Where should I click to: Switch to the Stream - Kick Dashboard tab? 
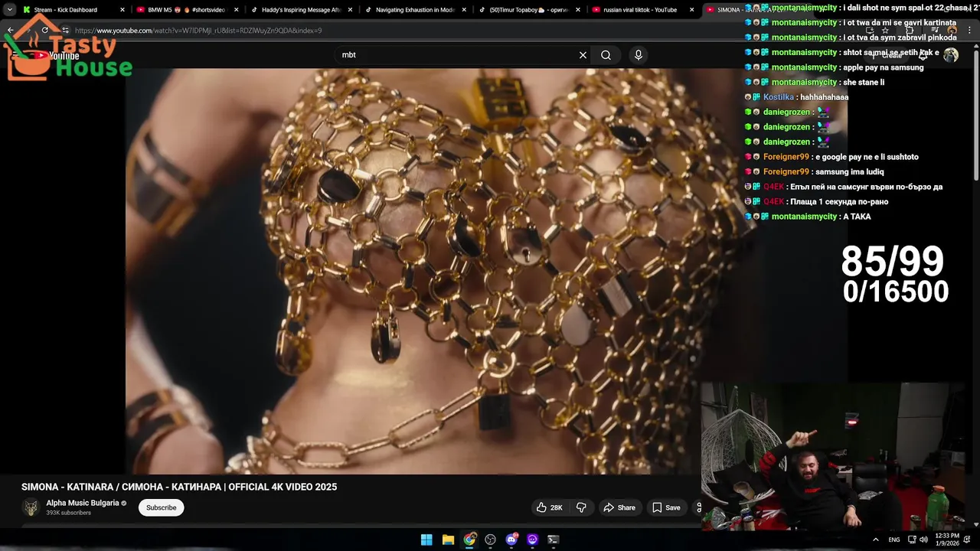65,10
